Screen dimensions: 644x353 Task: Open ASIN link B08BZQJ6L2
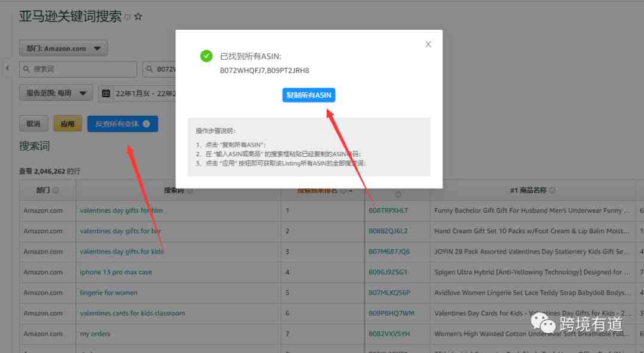(388, 231)
